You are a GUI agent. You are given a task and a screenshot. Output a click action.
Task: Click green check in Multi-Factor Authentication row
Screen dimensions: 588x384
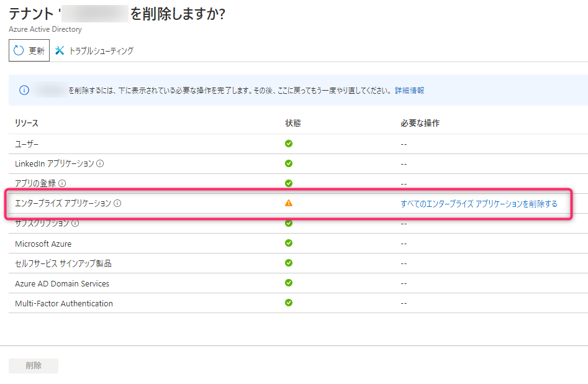289,303
